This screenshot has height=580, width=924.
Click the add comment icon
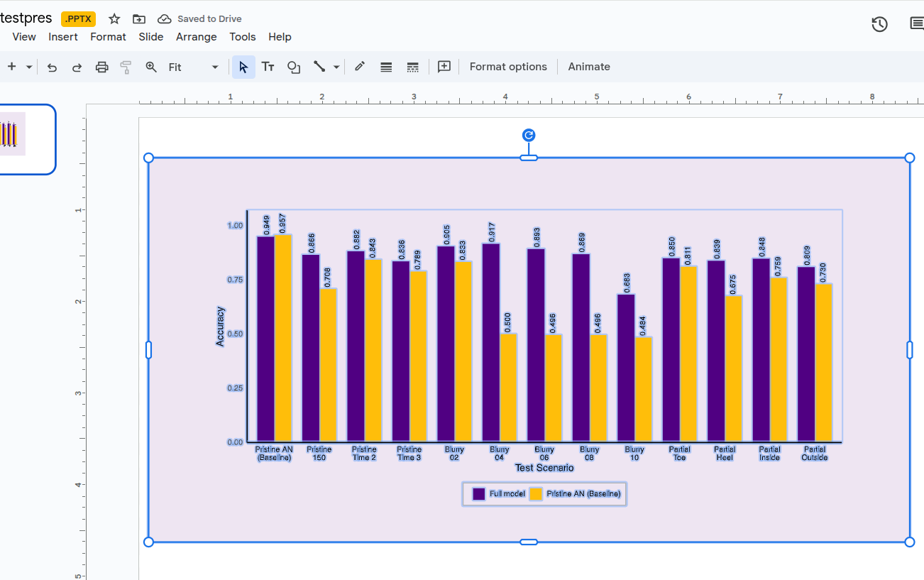click(x=444, y=67)
